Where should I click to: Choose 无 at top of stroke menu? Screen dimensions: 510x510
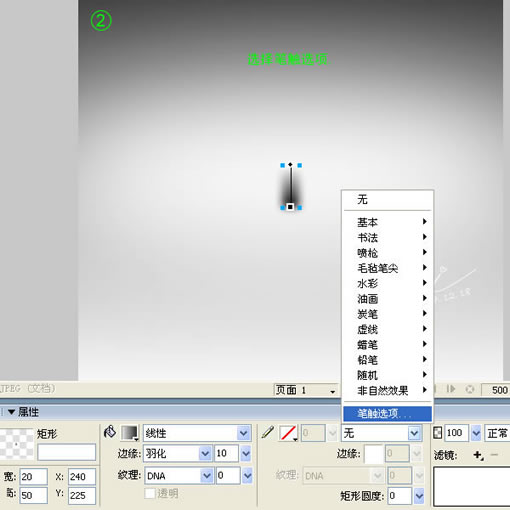tap(387, 199)
